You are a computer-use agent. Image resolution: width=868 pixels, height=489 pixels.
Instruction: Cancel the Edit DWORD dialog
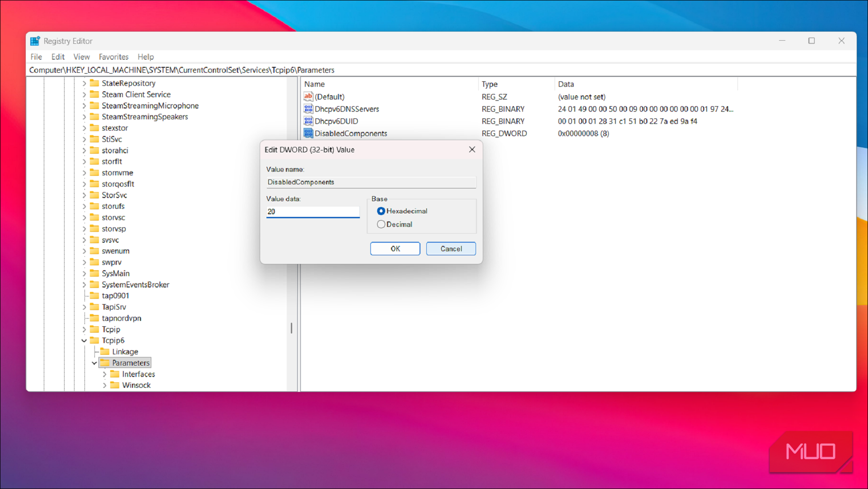451,249
